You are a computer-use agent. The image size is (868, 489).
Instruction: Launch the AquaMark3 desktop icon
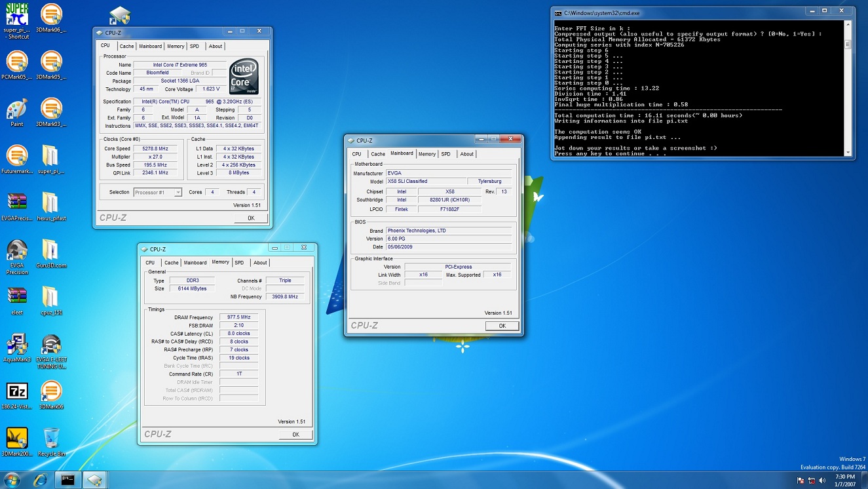pos(17,349)
